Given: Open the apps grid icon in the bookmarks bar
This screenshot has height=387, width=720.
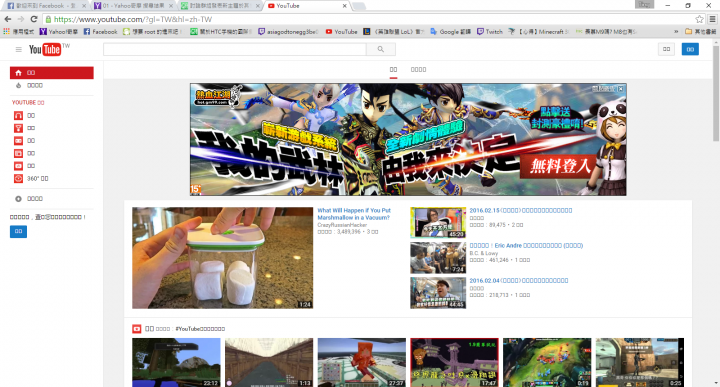Looking at the screenshot, I should (x=6, y=32).
